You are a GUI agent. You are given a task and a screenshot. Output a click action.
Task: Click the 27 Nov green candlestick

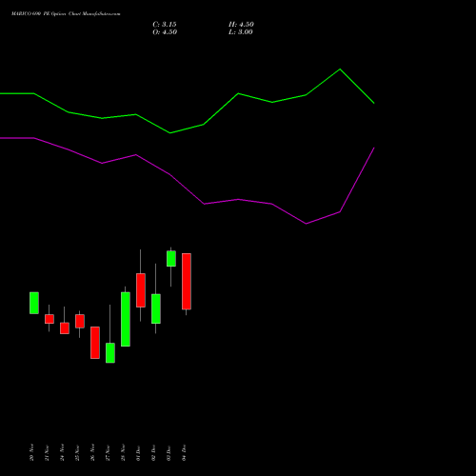point(110,352)
